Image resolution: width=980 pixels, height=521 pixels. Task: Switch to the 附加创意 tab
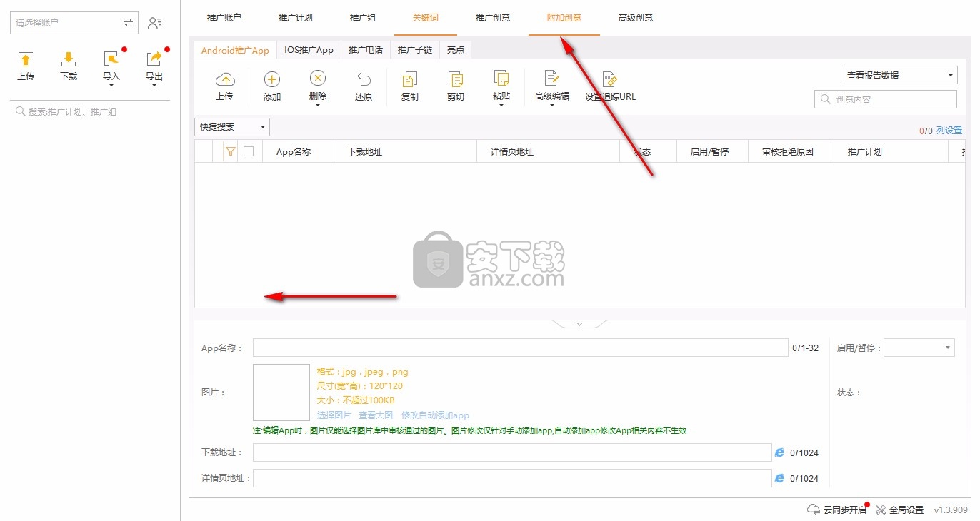click(564, 18)
